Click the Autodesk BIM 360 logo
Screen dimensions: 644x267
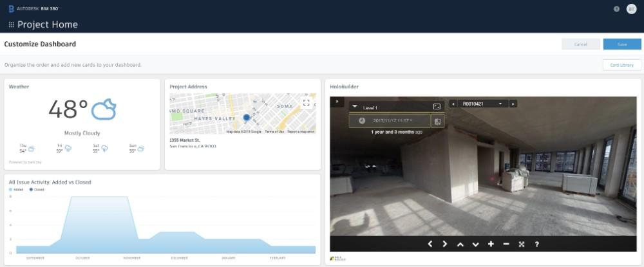tap(33, 8)
